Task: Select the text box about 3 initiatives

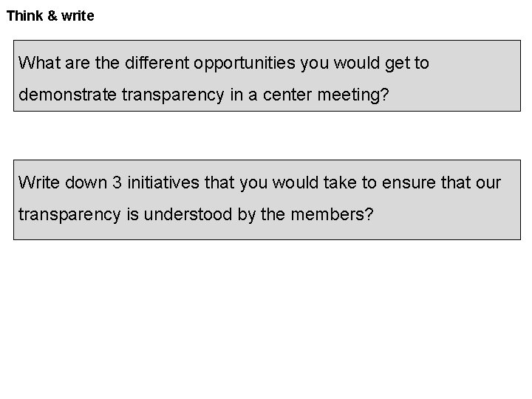Action: 267,199
